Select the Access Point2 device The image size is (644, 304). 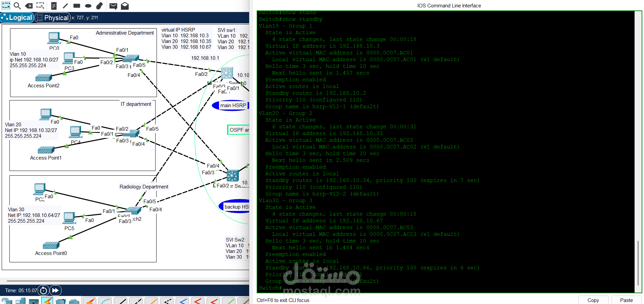tap(43, 78)
